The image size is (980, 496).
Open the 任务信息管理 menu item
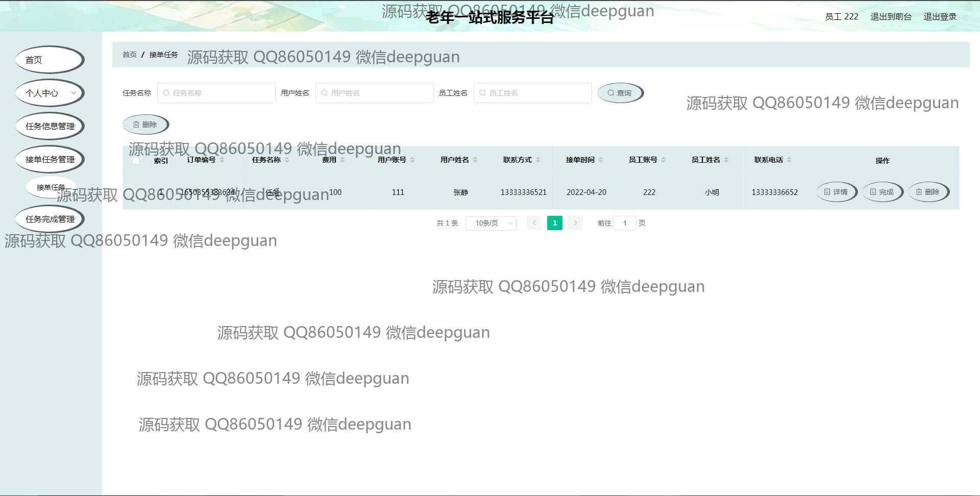pyautogui.click(x=50, y=126)
